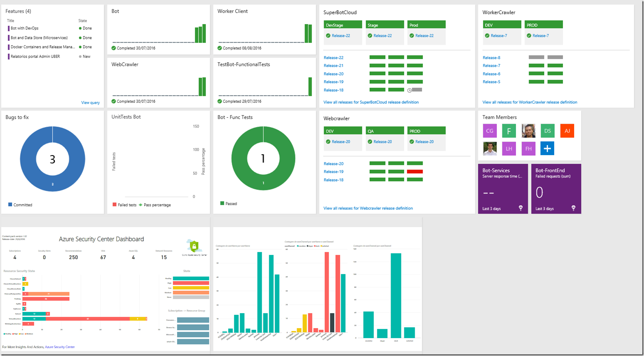The height and width of the screenshot is (356, 644).
Task: Click green check icon on TestBot-FunctionalTests tile
Action: tap(220, 101)
